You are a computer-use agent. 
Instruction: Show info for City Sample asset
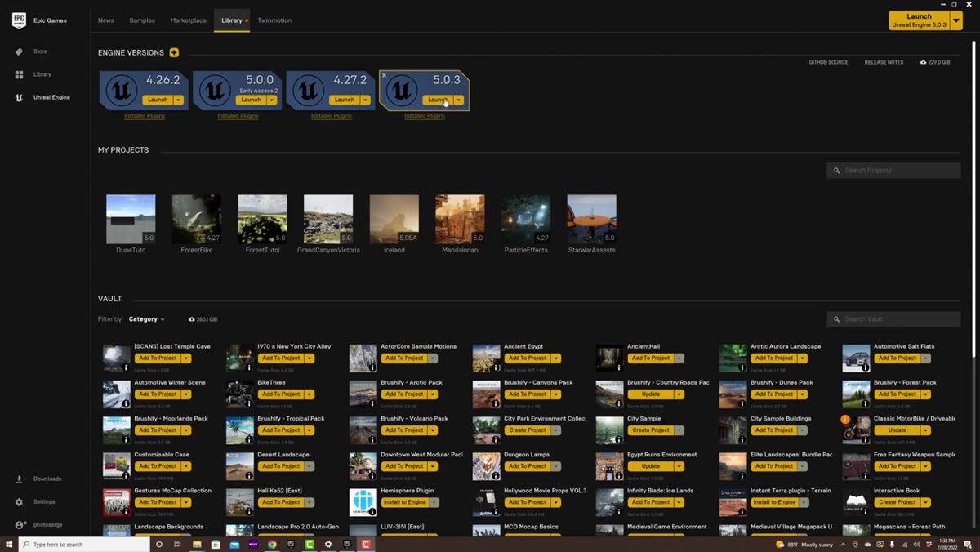(x=619, y=440)
